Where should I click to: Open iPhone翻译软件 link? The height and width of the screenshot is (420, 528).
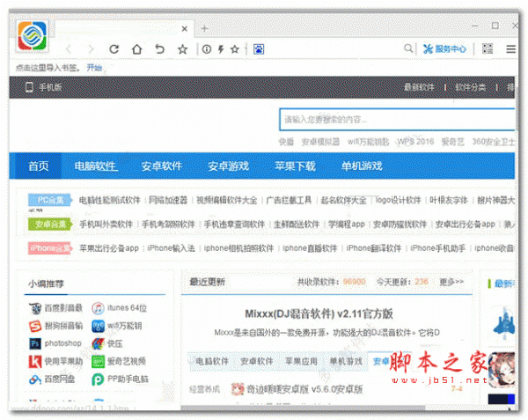point(374,248)
